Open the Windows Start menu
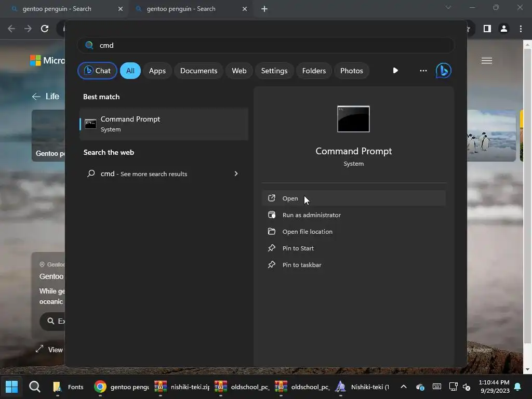 (x=12, y=387)
